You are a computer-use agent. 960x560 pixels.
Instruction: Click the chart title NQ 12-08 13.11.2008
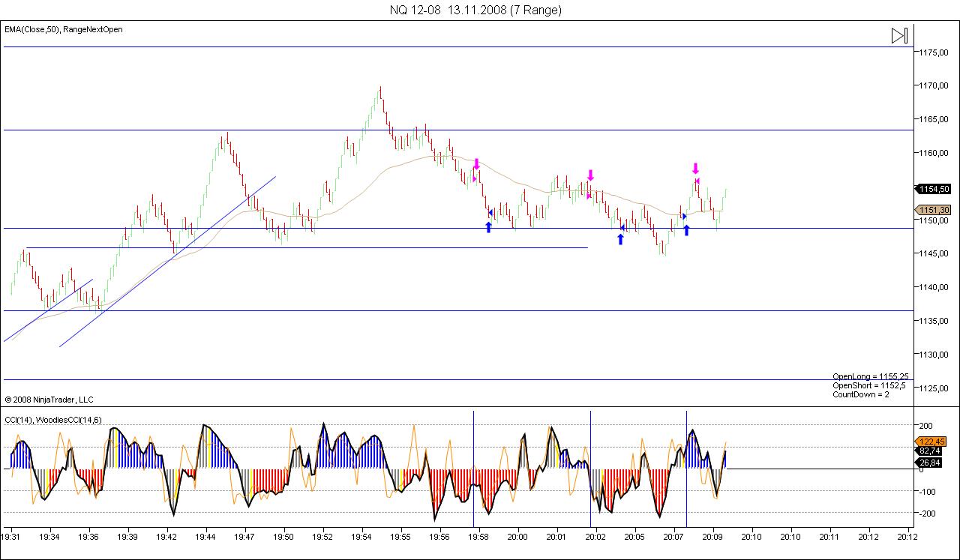(475, 10)
